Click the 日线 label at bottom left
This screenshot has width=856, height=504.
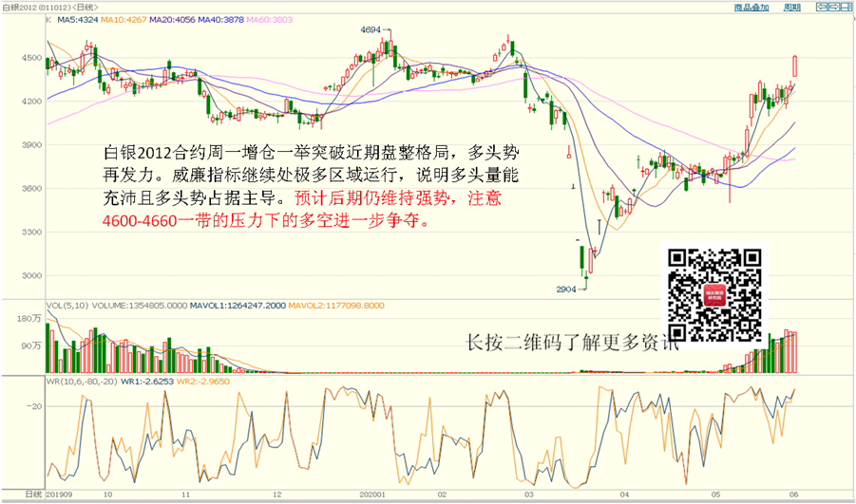click(34, 495)
